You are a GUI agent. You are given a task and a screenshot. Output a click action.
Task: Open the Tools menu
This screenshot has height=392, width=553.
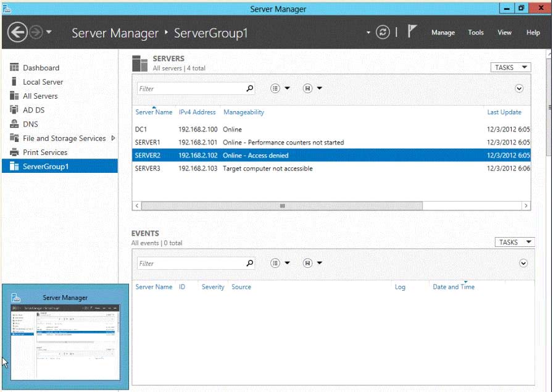475,33
